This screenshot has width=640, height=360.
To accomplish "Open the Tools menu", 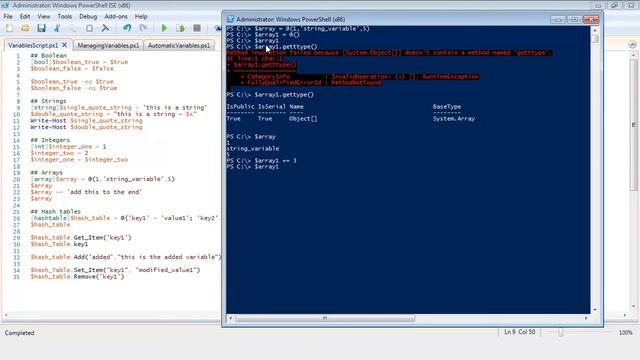I will tap(64, 16).
